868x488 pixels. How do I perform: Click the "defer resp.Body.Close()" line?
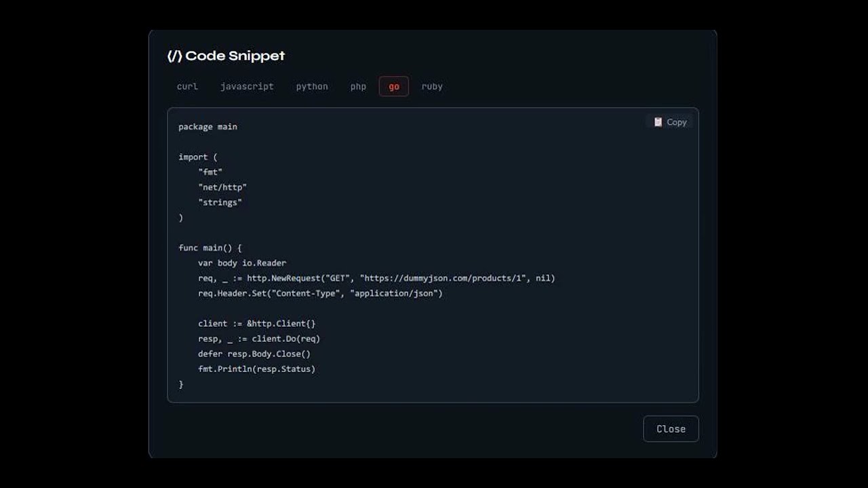pyautogui.click(x=254, y=354)
